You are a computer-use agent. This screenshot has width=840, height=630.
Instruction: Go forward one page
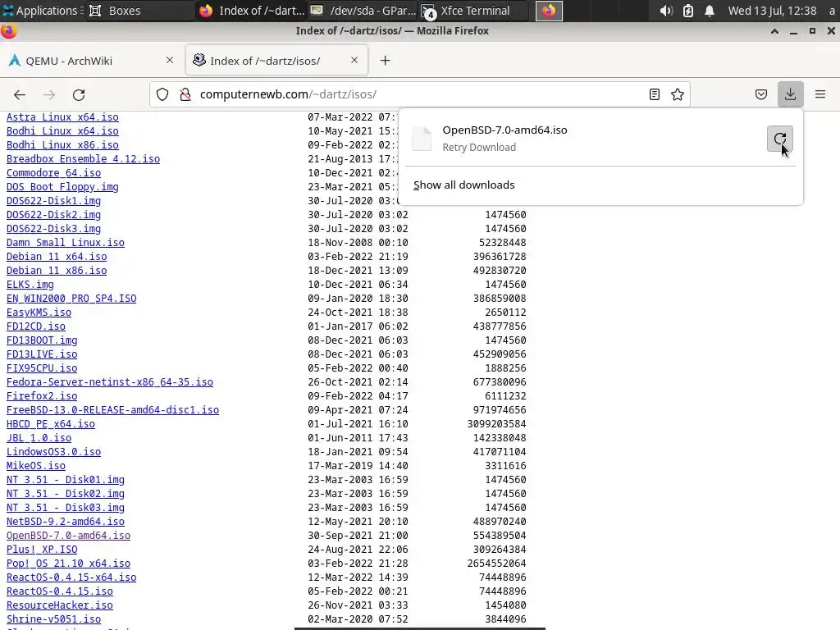49,94
